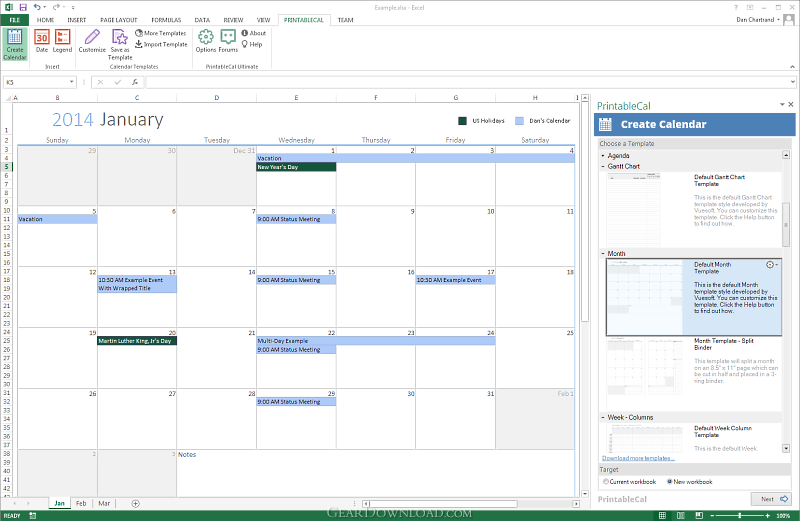Switch to the PAGE LAYOUT ribbon tab

(x=119, y=20)
